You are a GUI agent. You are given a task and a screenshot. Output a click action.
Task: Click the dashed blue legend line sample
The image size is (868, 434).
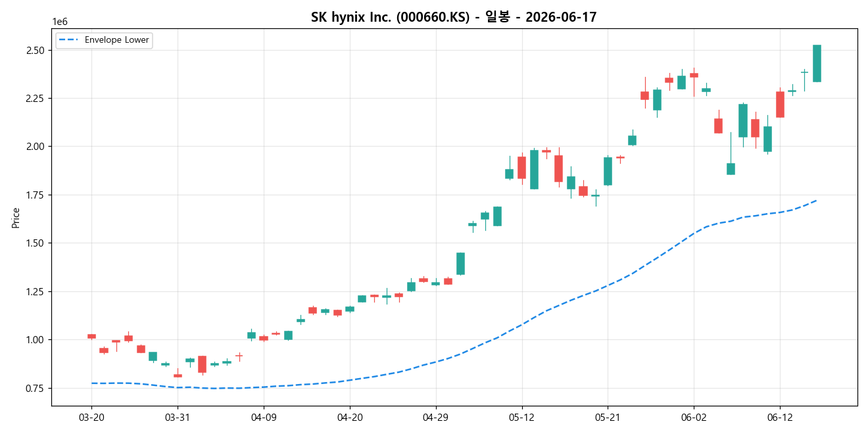68,40
